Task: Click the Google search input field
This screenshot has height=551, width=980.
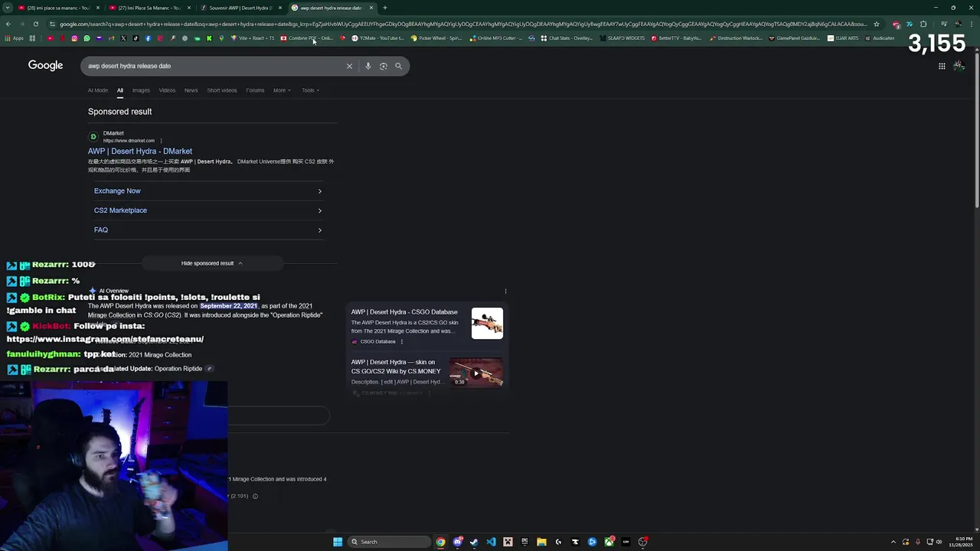Action: point(214,66)
